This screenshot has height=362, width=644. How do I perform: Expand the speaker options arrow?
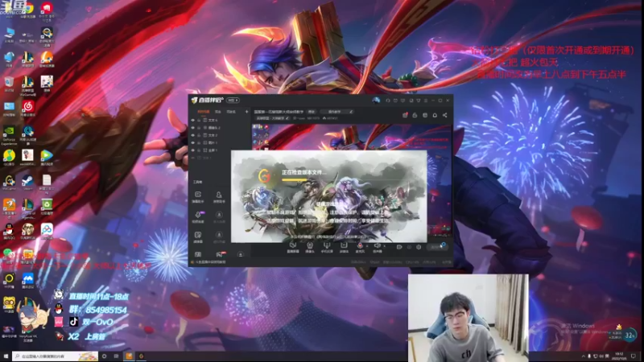384,246
